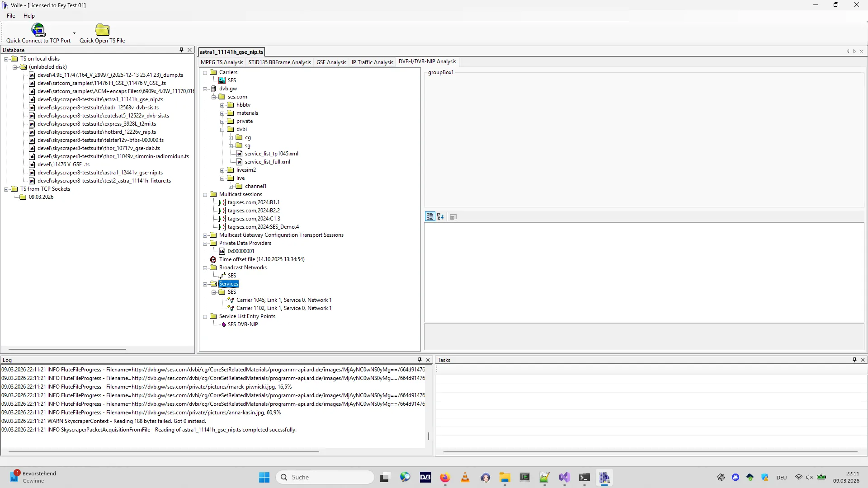Viewport: 868px width, 488px height.
Task: Click the Quick Connect to TCP Port icon
Action: point(38,30)
